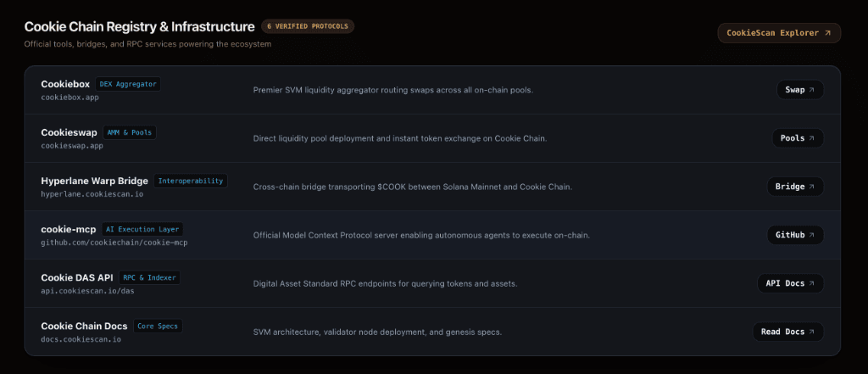Image resolution: width=868 pixels, height=374 pixels.
Task: Select the Cookie Chain Docs title
Action: pyautogui.click(x=84, y=326)
